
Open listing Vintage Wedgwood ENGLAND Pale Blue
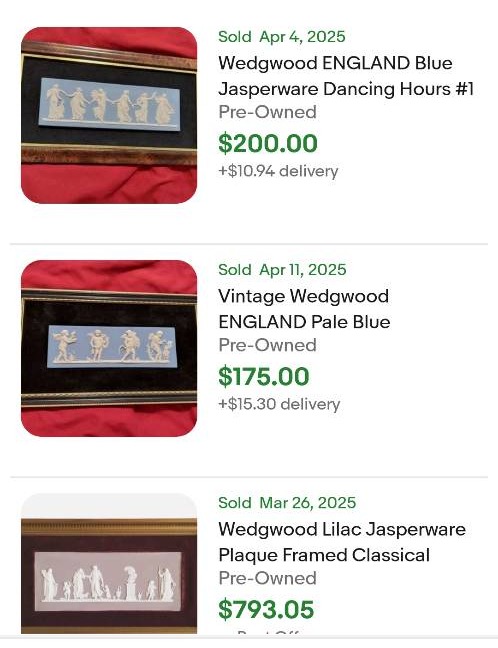point(304,309)
